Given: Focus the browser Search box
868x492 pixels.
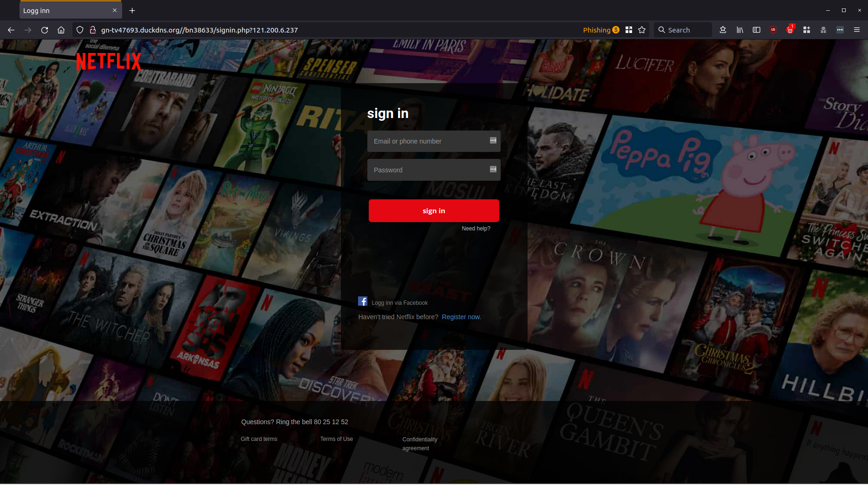Looking at the screenshot, I should 683,30.
